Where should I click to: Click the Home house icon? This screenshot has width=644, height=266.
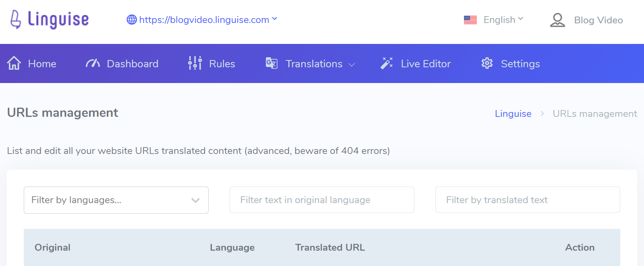(14, 63)
